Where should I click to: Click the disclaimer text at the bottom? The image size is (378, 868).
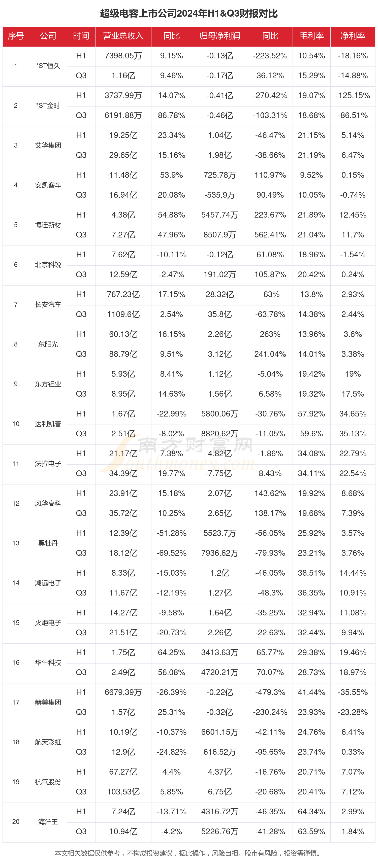pyautogui.click(x=187, y=853)
